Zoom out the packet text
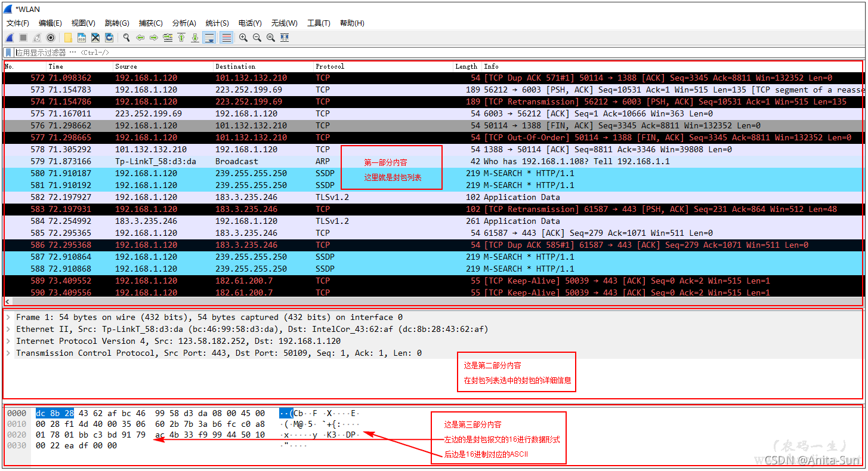The width and height of the screenshot is (868, 471). tap(257, 38)
